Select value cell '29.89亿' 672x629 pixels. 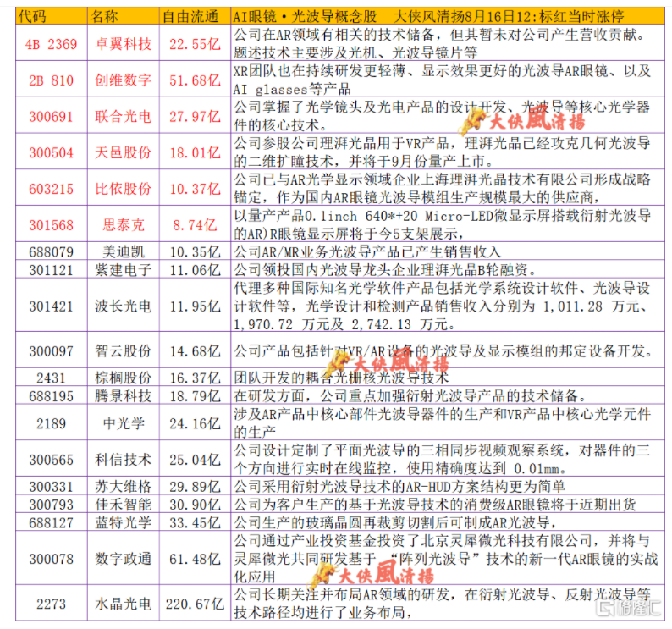pyautogui.click(x=195, y=486)
